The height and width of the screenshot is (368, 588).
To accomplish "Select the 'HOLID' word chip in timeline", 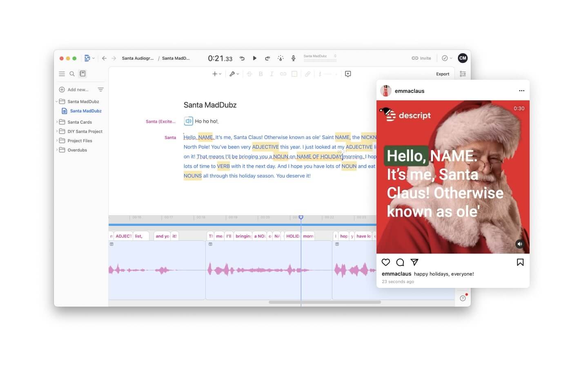I will pyautogui.click(x=293, y=236).
